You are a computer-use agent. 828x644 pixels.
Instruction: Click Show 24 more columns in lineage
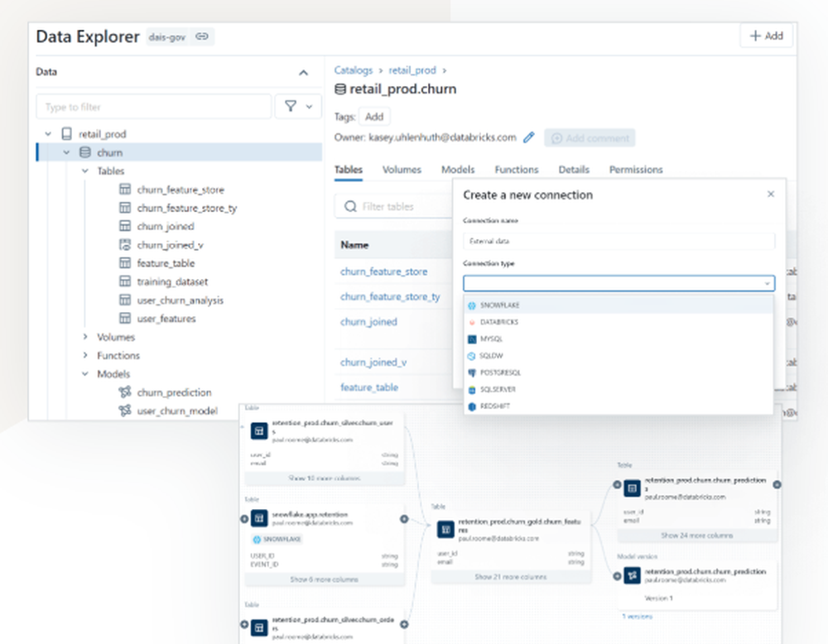click(x=697, y=536)
